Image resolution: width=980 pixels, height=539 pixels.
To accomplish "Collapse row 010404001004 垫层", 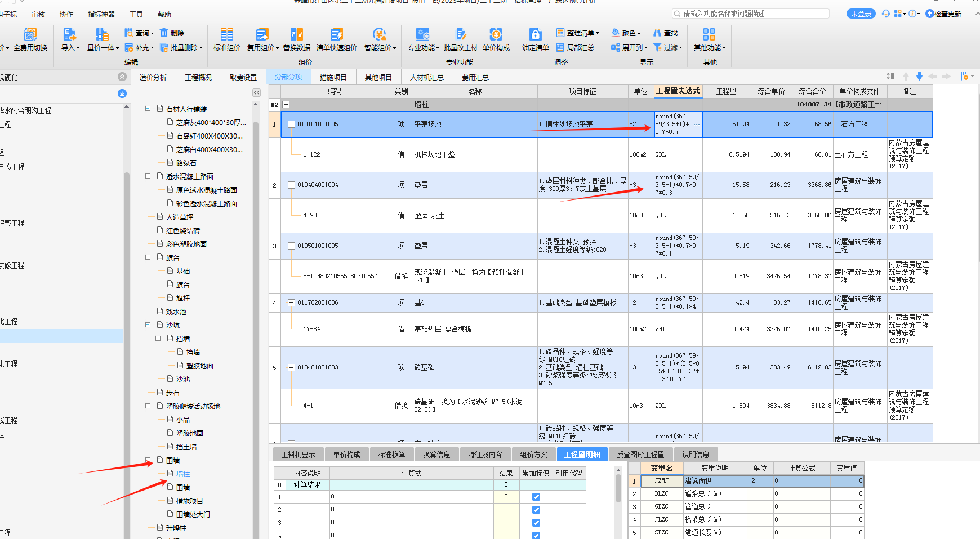I will 292,185.
